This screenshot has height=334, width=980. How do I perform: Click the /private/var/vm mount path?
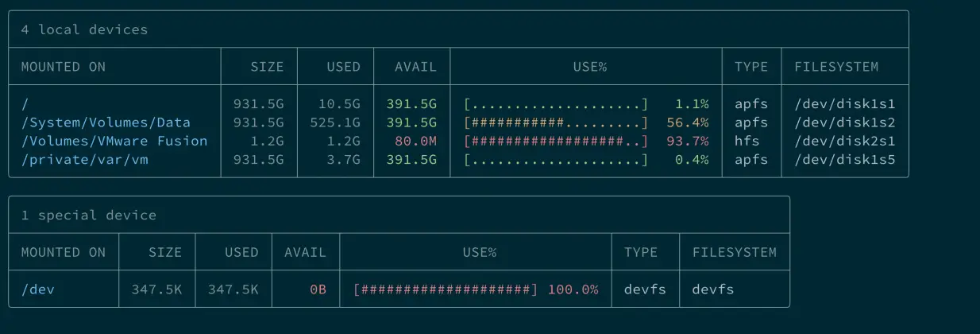85,160
